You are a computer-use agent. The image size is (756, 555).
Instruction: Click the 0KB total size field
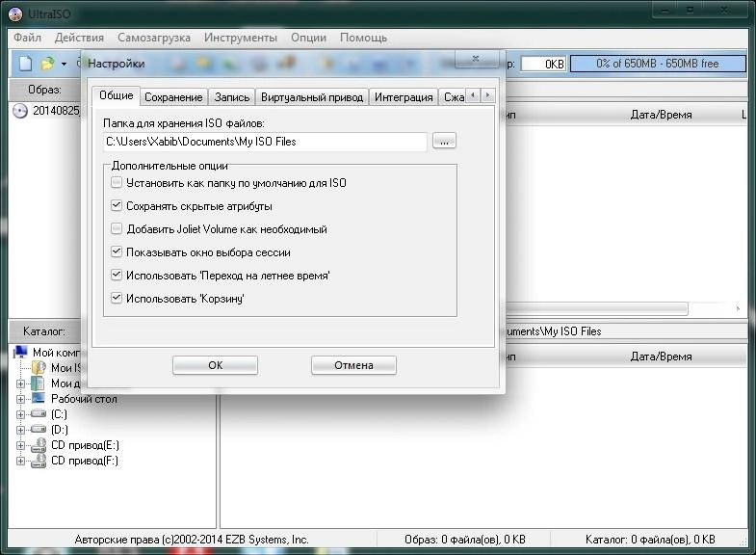tap(543, 64)
